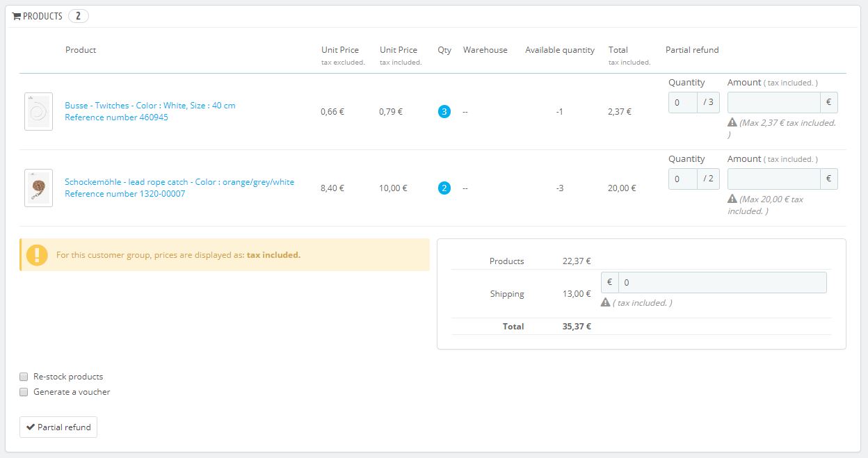The width and height of the screenshot is (868, 458).
Task: Select the 2,37 € row total in Busse row
Action: (x=620, y=111)
